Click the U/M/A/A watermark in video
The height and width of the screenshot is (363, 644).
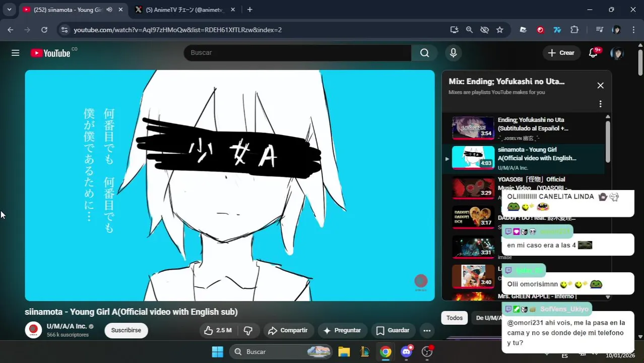coord(421,281)
